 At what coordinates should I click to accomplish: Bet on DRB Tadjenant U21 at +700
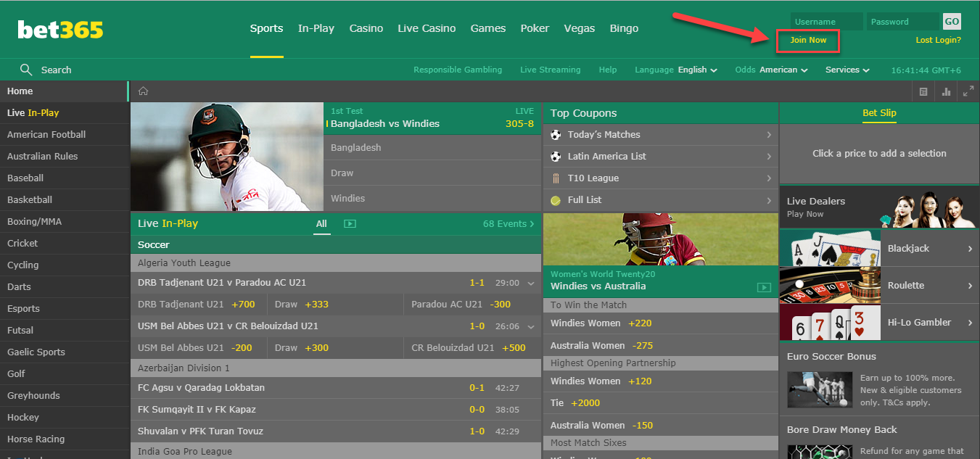point(199,305)
